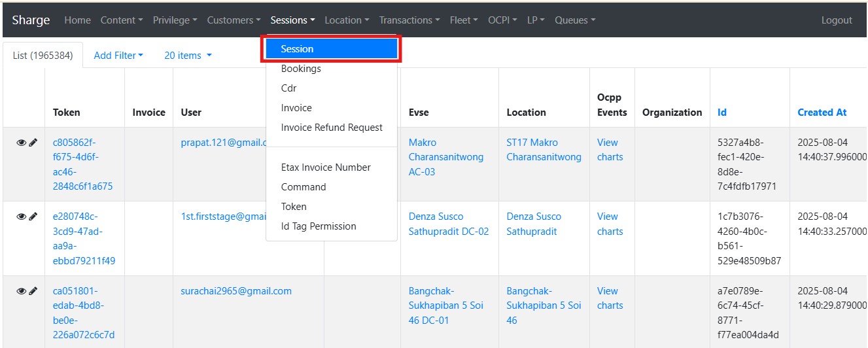Click pencil edit icon for surachai2965 row
Screen dimensions: 868x348
tap(33, 291)
